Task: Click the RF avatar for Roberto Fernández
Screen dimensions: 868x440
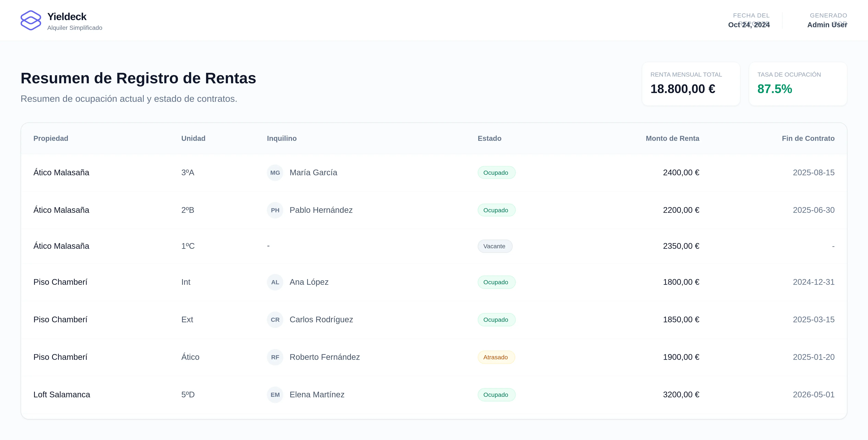Action: point(275,357)
